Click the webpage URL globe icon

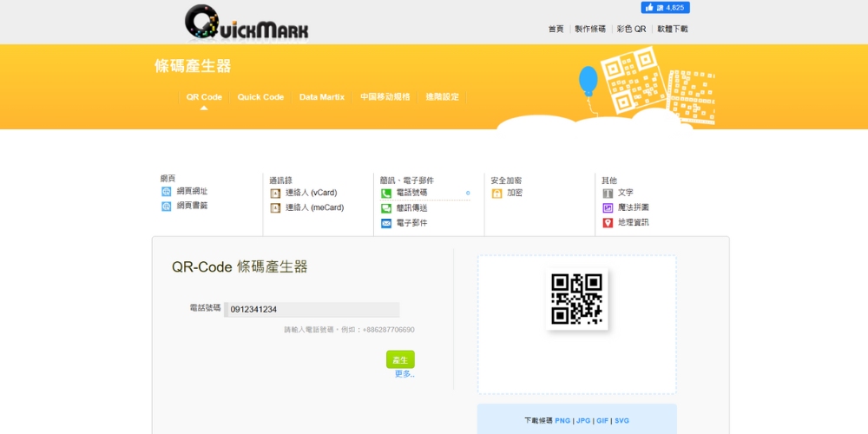click(166, 192)
